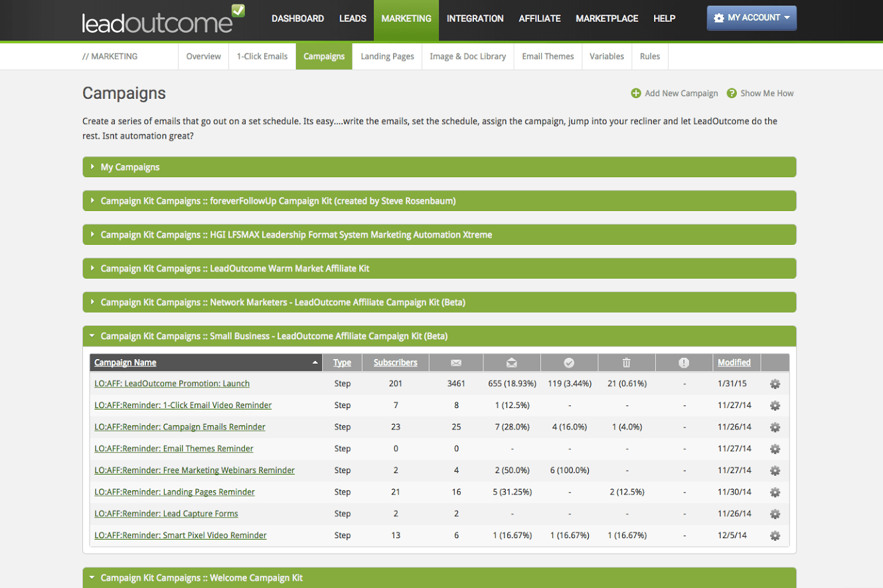Open the 1-Click Email Video Reminder campaign
The height and width of the screenshot is (588, 883).
tap(183, 405)
